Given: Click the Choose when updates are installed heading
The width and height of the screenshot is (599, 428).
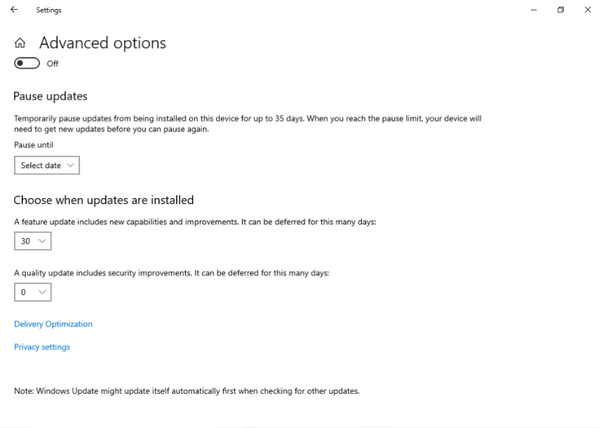Looking at the screenshot, I should click(x=104, y=200).
